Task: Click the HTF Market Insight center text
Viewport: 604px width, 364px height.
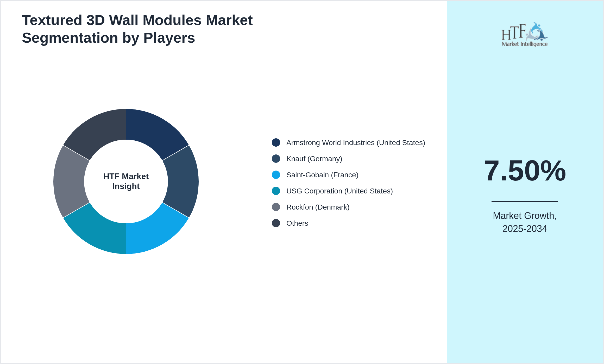Action: coord(126,181)
